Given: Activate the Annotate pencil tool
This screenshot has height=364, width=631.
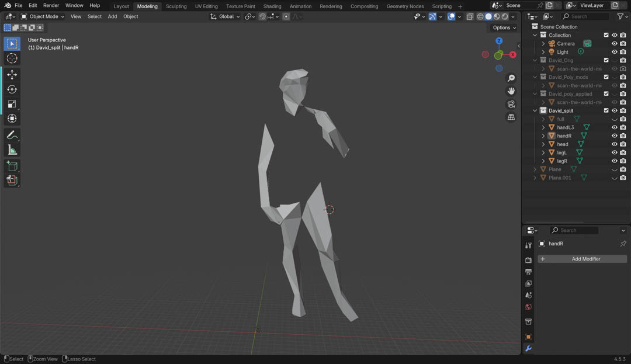Looking at the screenshot, I should [12, 136].
